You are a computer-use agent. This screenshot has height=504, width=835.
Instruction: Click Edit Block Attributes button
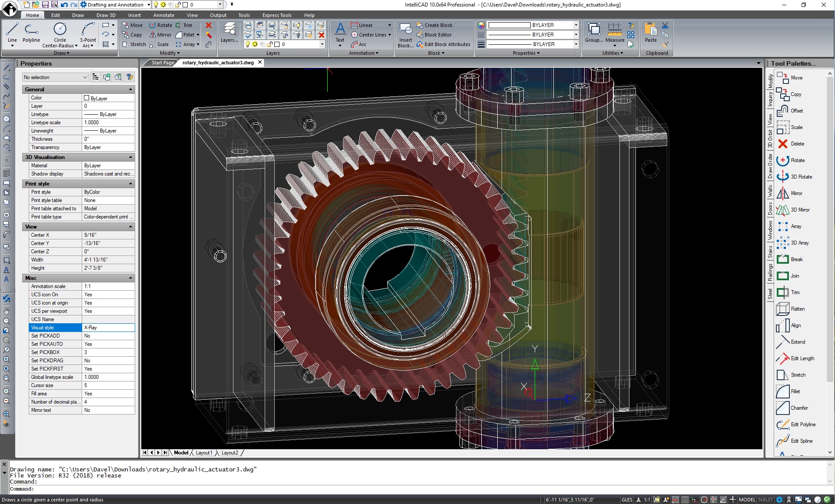(443, 44)
